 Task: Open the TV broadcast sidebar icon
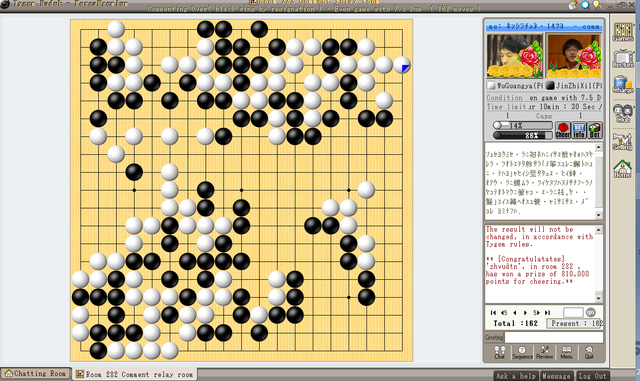623,58
